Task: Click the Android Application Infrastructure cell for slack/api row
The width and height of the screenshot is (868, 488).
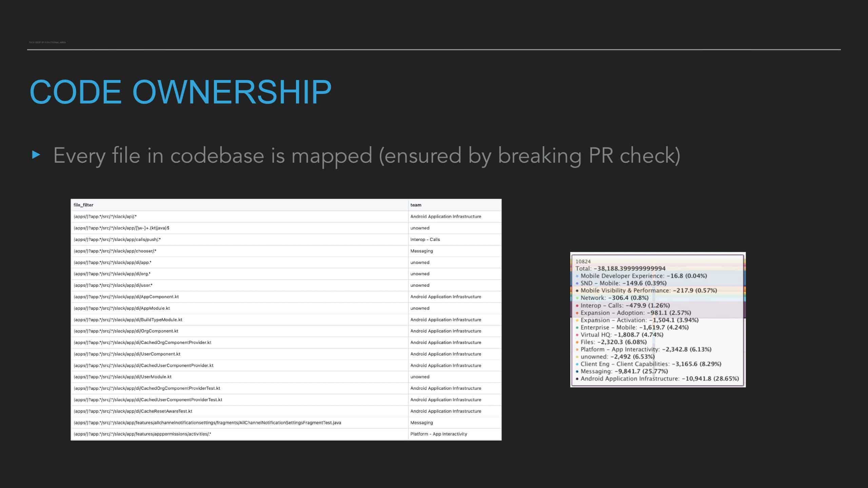Action: [x=455, y=217]
